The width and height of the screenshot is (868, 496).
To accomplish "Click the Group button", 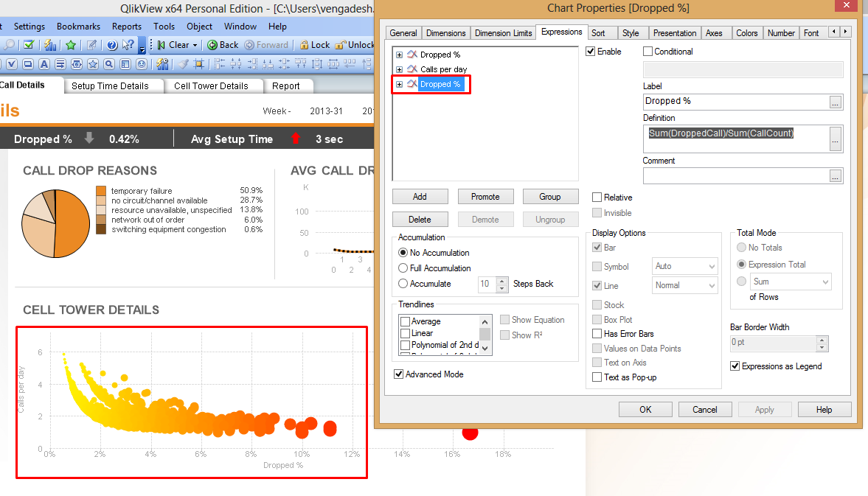I will (x=550, y=197).
